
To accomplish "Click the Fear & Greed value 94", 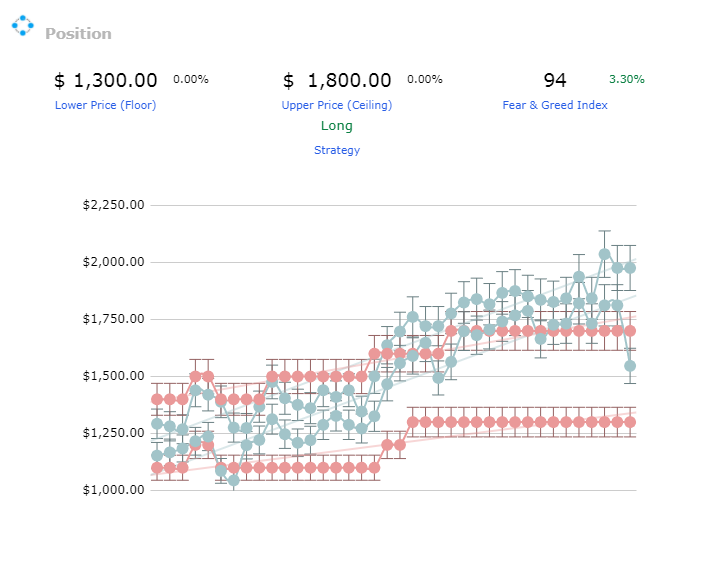I will coord(555,80).
